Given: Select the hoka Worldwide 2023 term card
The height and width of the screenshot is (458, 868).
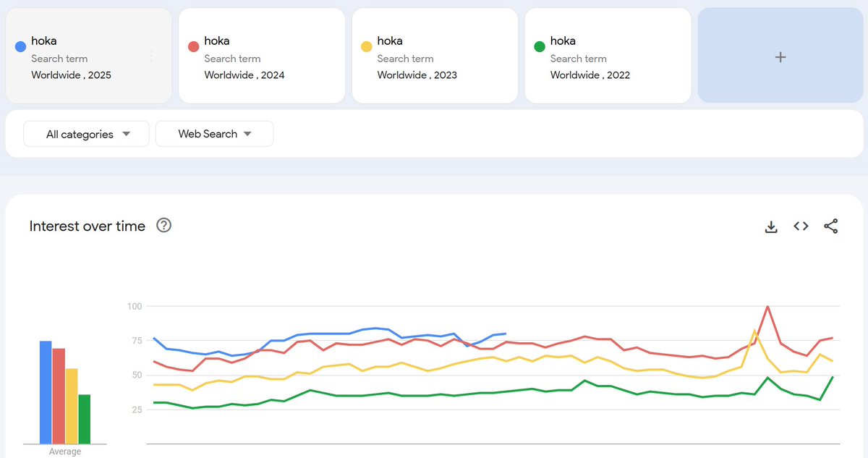Looking at the screenshot, I should 435,56.
